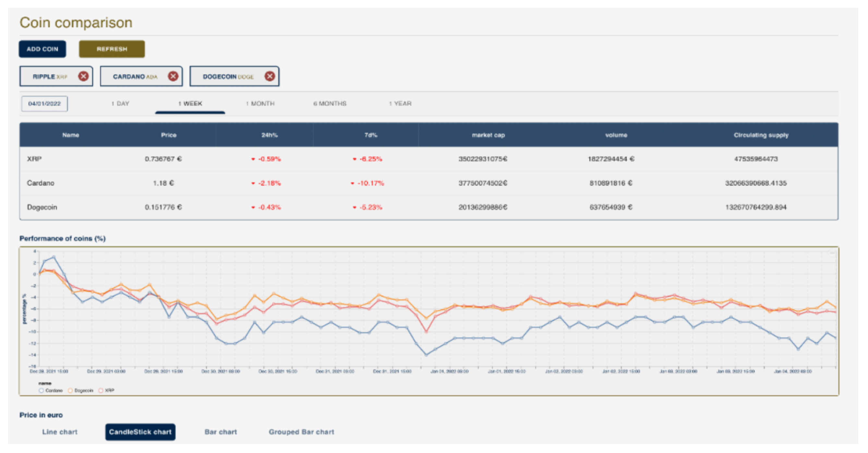
Task: Switch to the 1 DAY range tab
Action: (x=120, y=104)
